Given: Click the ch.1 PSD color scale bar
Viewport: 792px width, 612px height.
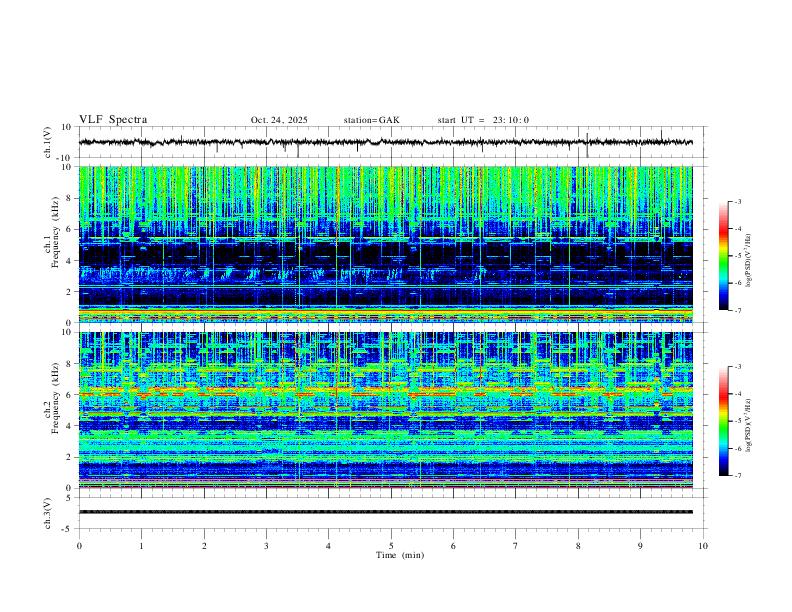Looking at the screenshot, I should pos(723,256).
